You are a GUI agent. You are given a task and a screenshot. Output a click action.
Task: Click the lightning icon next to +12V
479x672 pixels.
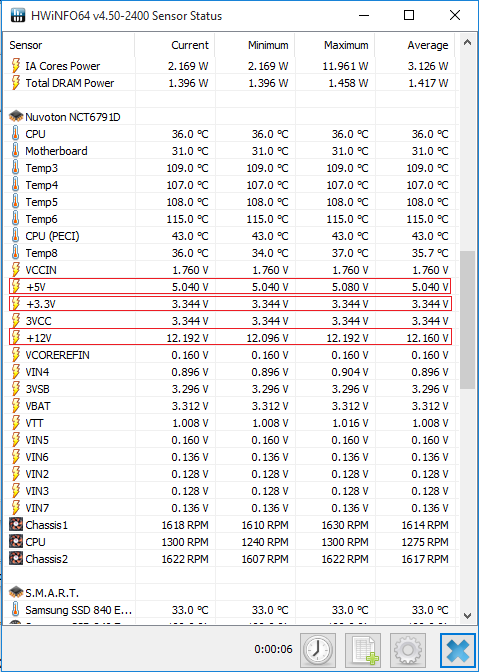coord(16,338)
